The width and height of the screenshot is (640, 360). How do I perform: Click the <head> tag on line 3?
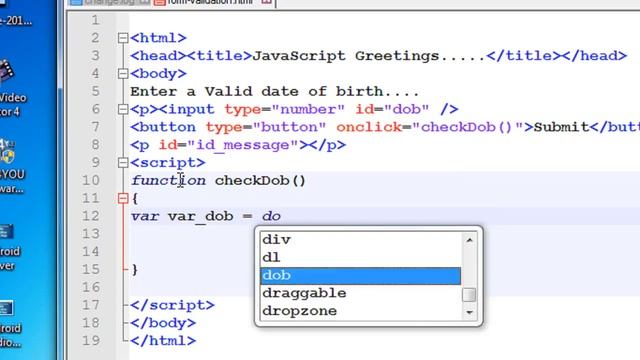pyautogui.click(x=158, y=56)
